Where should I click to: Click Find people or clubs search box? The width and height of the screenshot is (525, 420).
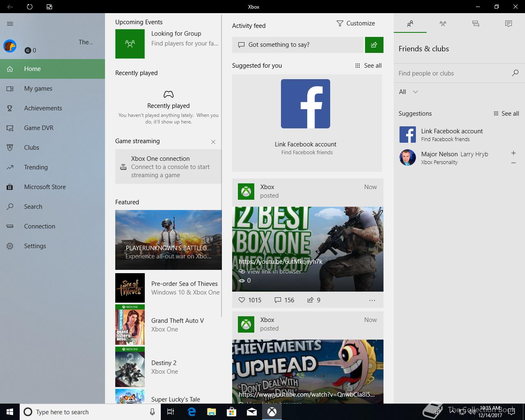453,73
